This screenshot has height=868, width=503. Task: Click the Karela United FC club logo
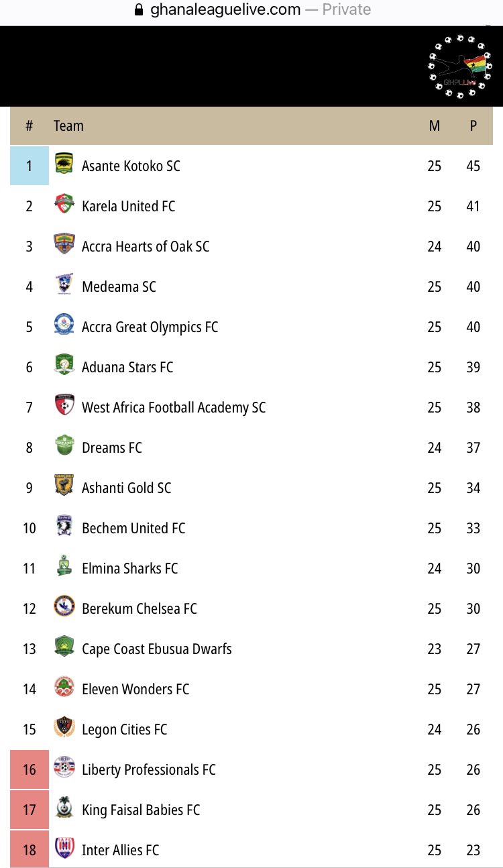64,205
